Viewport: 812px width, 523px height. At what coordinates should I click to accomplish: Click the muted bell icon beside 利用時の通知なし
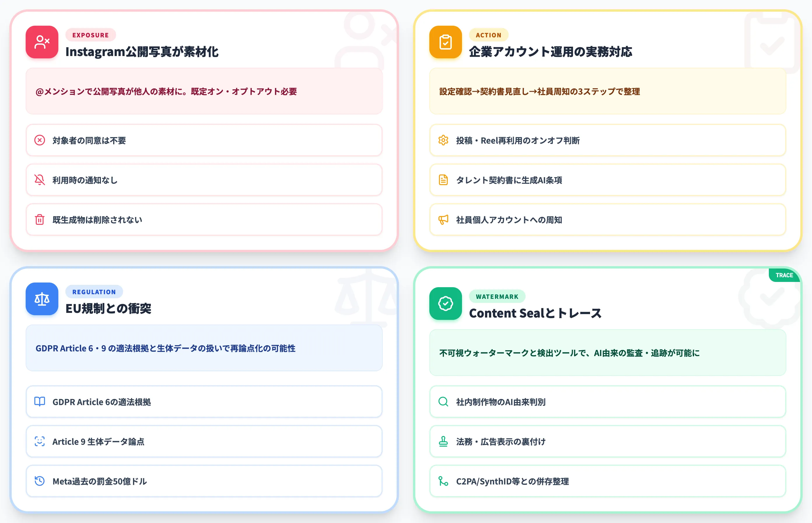[x=40, y=180]
